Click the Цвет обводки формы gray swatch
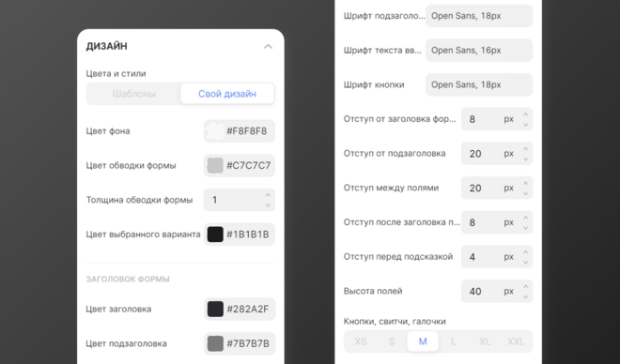This screenshot has width=620, height=364. 215,165
